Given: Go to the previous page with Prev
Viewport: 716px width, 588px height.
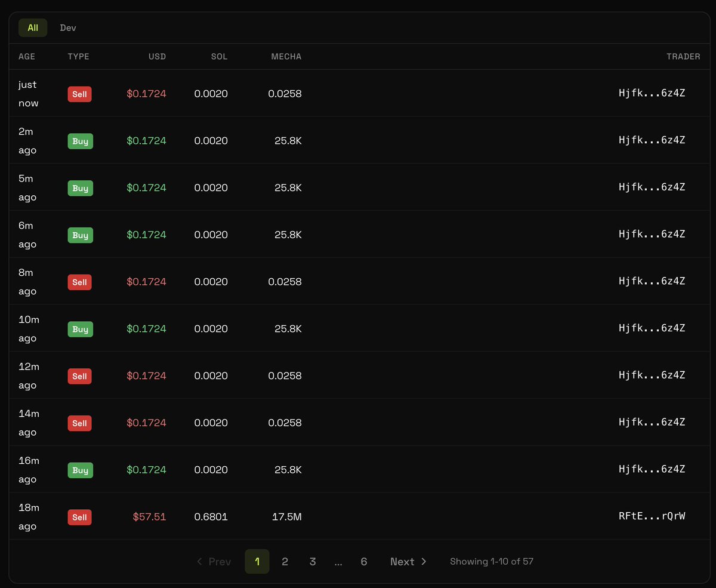Looking at the screenshot, I should pyautogui.click(x=214, y=562).
